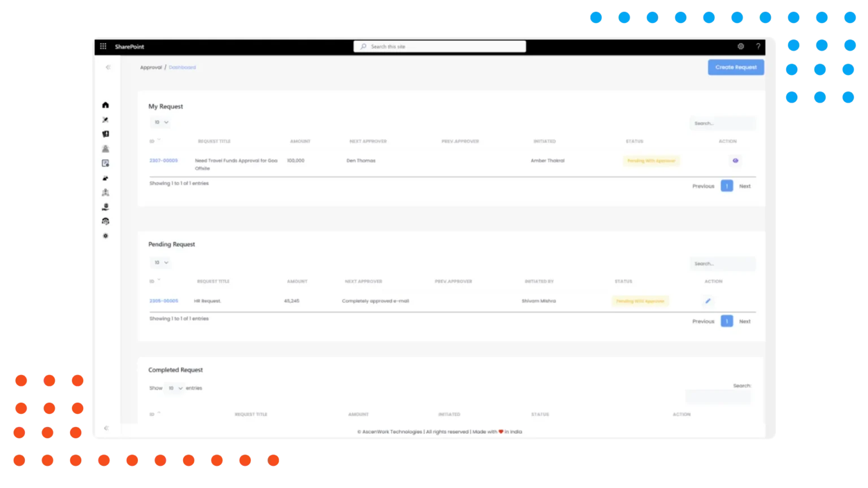Click Next in My Request pagination

(x=745, y=186)
